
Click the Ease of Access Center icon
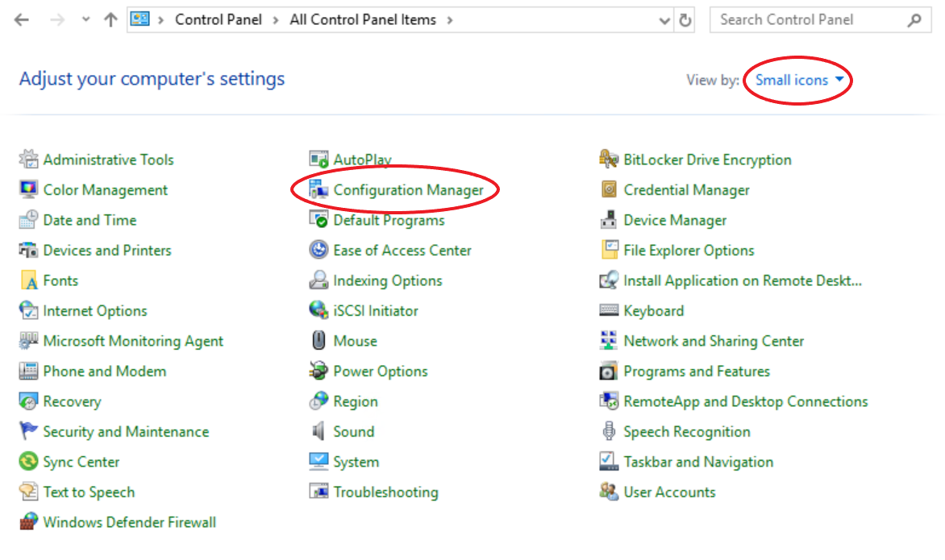click(318, 250)
